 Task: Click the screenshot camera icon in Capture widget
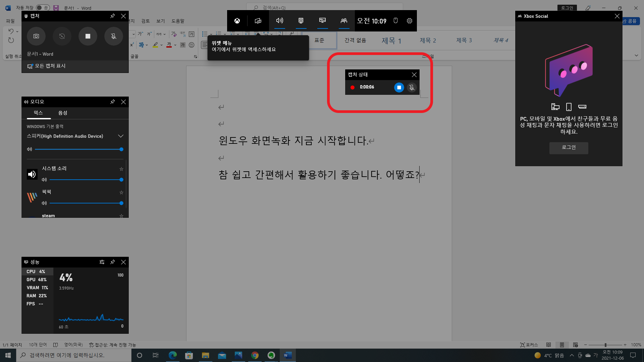coord(36,36)
